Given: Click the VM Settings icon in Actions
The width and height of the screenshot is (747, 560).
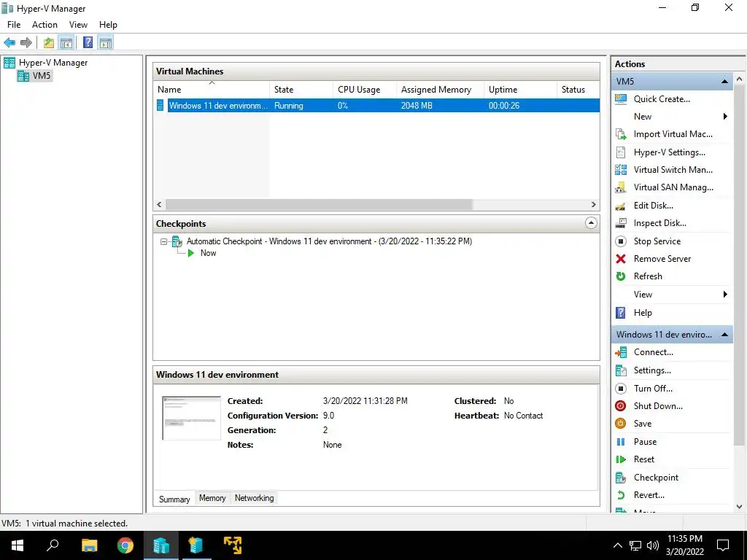Looking at the screenshot, I should coord(621,370).
